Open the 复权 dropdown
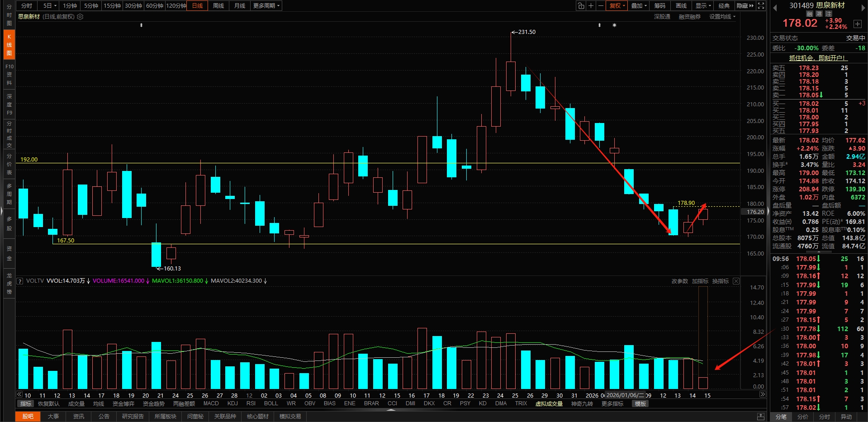 pyautogui.click(x=617, y=5)
